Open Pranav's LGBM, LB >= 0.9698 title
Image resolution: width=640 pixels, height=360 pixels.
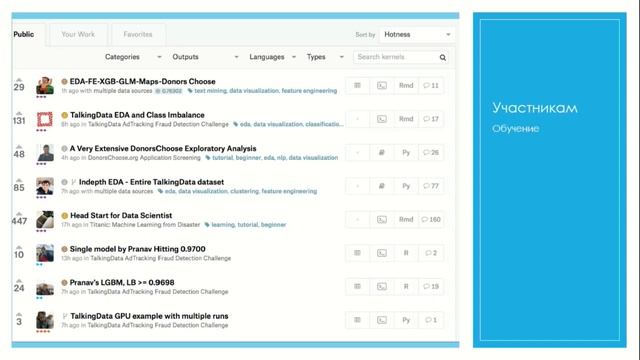click(122, 282)
